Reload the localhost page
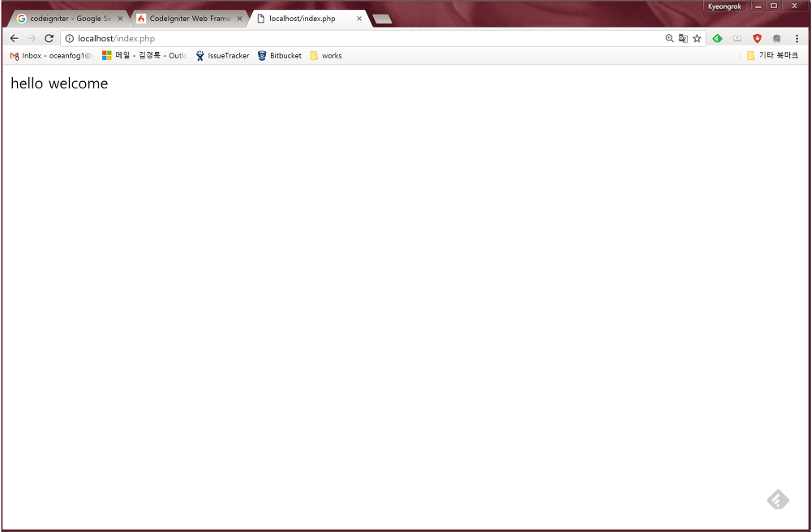 [x=49, y=38]
